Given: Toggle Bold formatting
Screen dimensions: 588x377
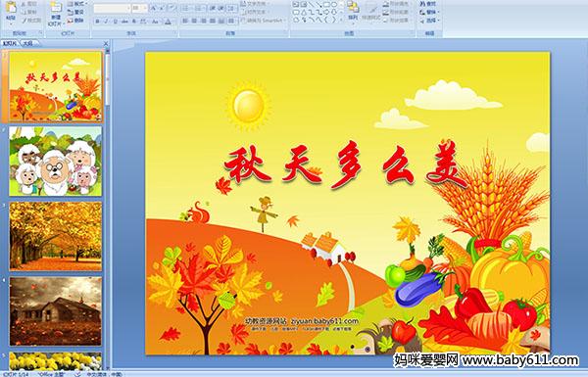Looking at the screenshot, I should 97,22.
